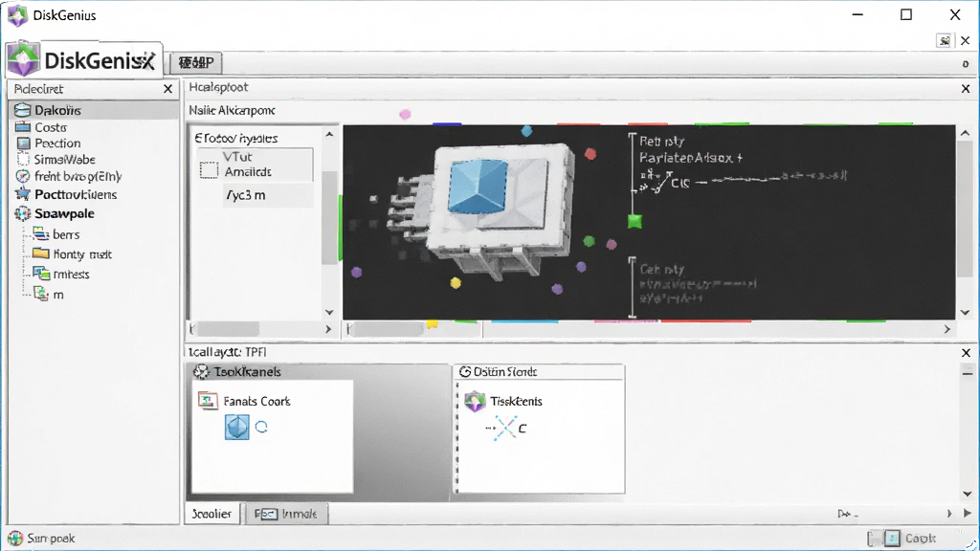The image size is (980, 551).
Task: Switch to the Scoolier tab
Action: 212,514
